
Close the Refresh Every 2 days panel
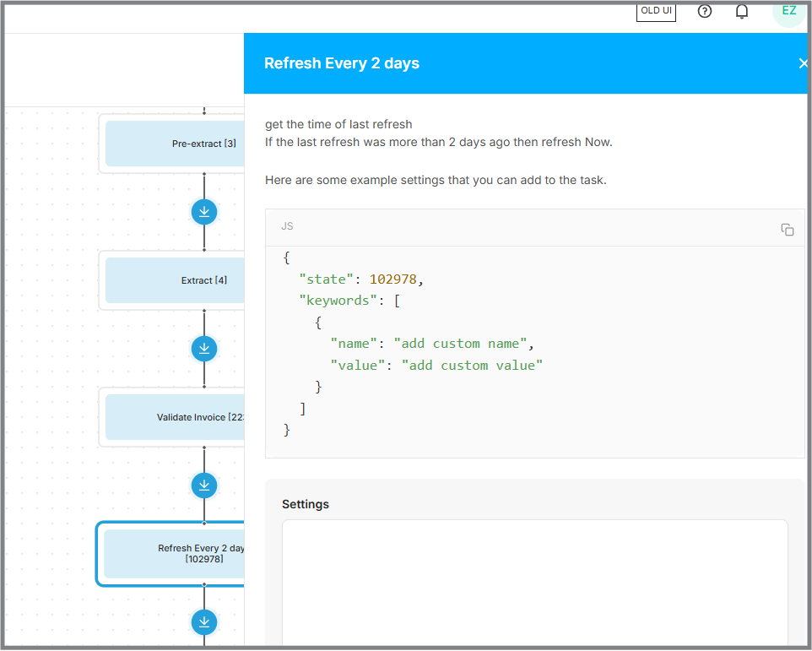802,63
